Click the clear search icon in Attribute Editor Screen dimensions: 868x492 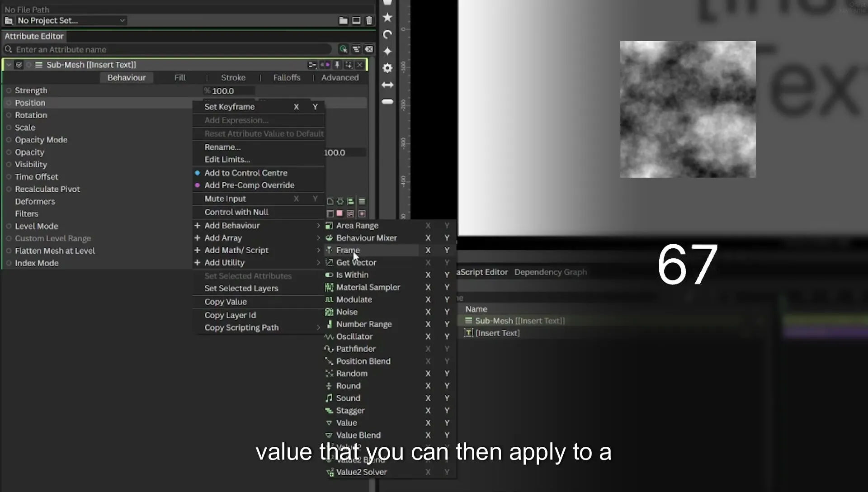tap(369, 49)
